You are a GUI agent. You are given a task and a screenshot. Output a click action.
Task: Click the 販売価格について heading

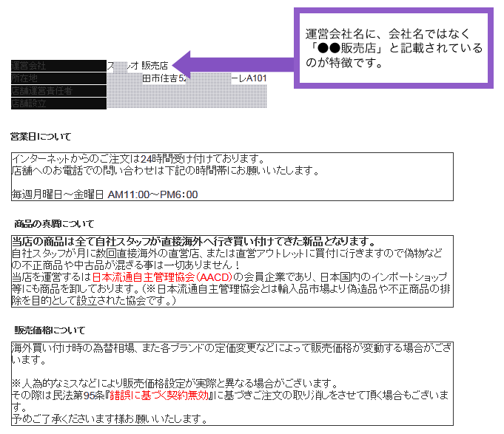click(50, 330)
